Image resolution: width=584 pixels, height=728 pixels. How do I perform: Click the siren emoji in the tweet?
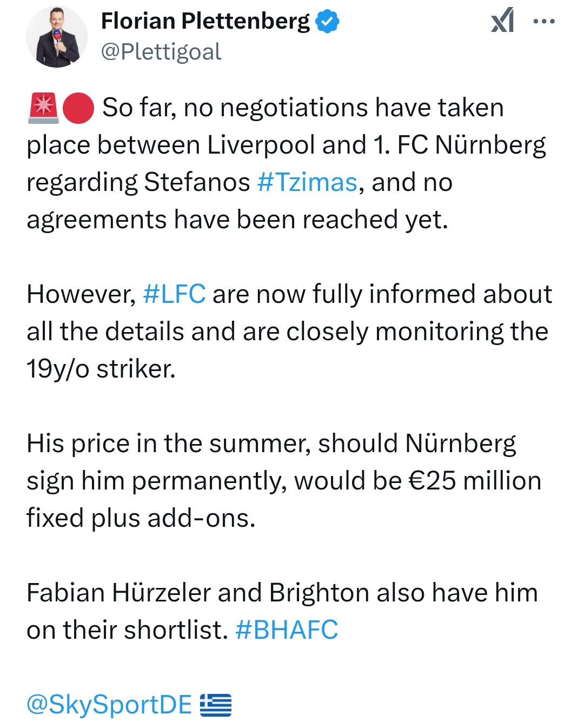[43, 108]
